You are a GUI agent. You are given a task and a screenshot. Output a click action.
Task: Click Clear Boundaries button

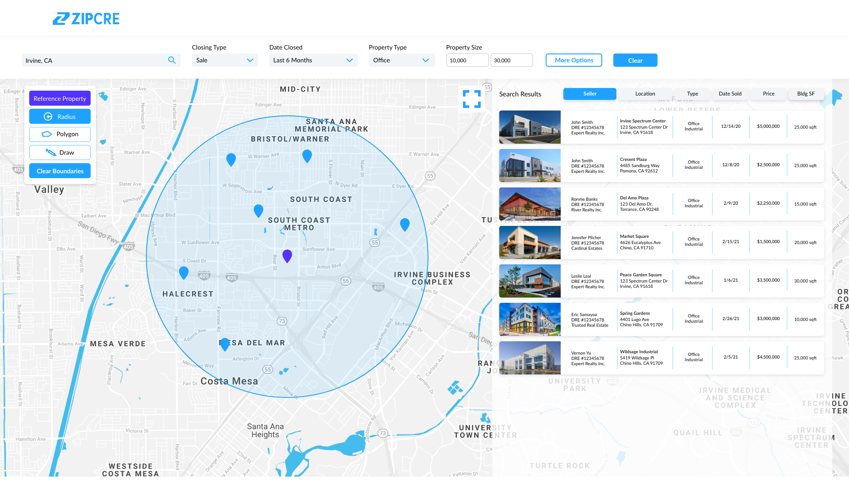60,171
